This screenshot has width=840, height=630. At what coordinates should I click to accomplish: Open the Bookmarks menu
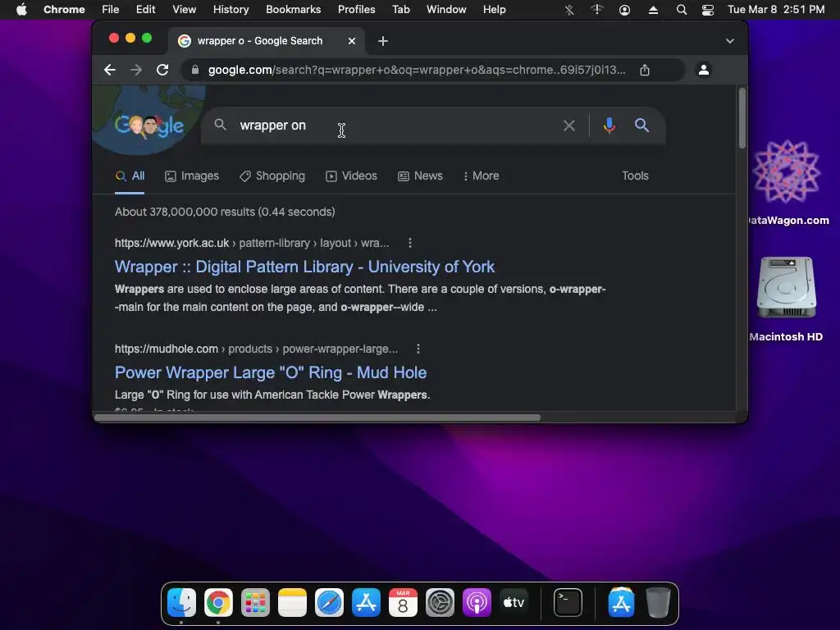(x=293, y=10)
